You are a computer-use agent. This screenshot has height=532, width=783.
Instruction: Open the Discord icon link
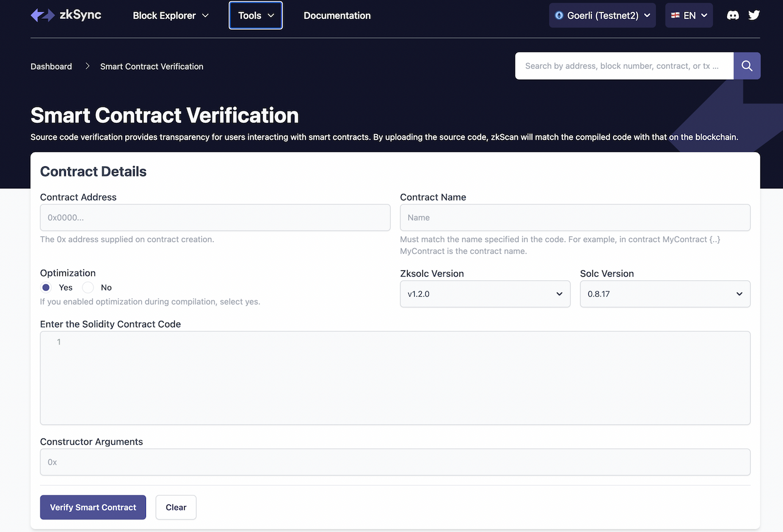tap(733, 15)
